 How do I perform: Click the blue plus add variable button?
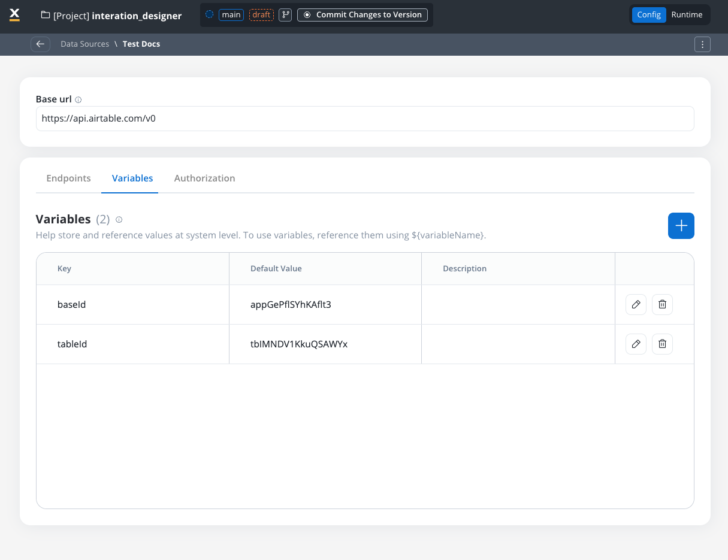tap(681, 226)
